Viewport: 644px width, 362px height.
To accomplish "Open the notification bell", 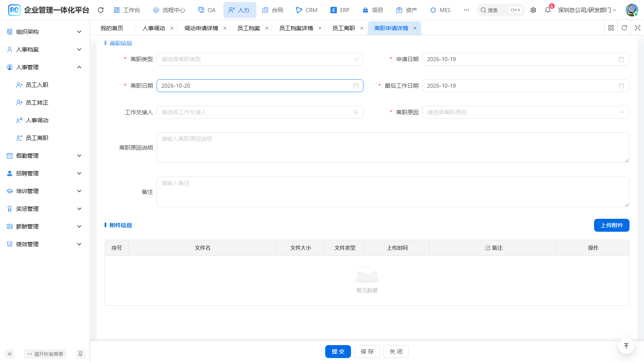I will pos(548,10).
